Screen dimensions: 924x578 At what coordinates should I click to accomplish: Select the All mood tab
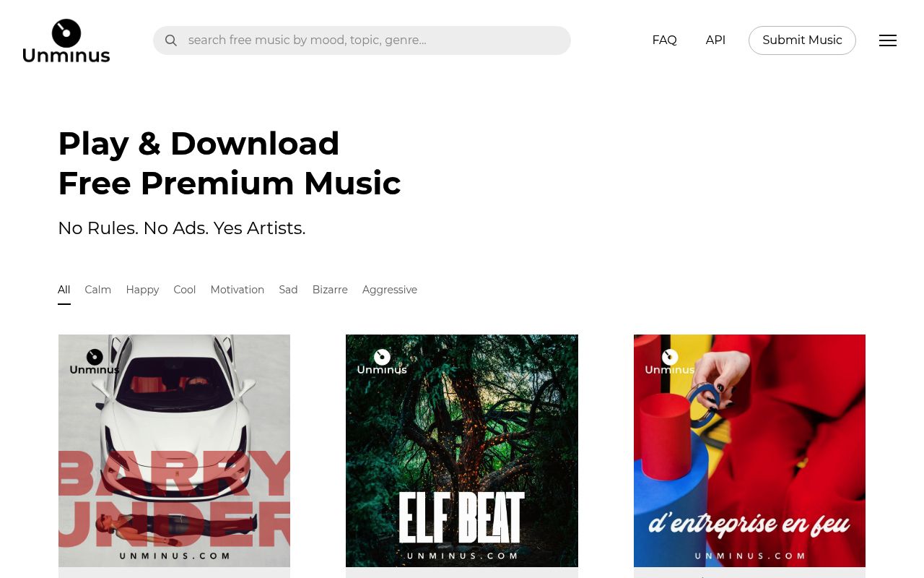[x=64, y=290]
